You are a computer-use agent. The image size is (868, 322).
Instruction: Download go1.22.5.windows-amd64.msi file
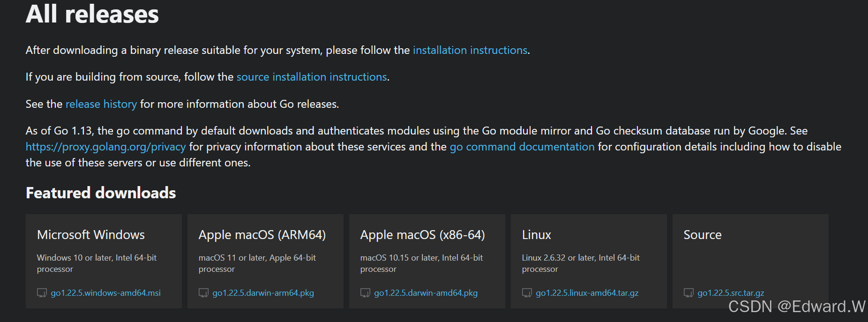point(106,293)
